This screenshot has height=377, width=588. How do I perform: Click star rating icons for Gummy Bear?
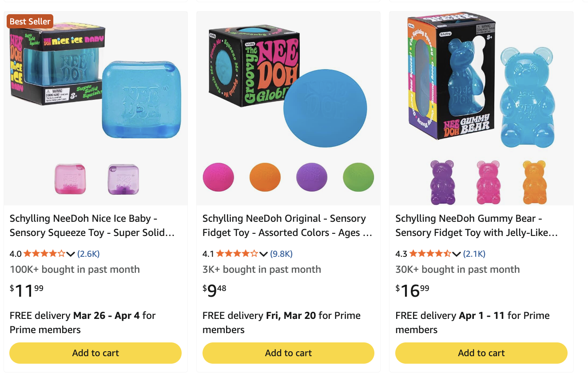pos(429,254)
